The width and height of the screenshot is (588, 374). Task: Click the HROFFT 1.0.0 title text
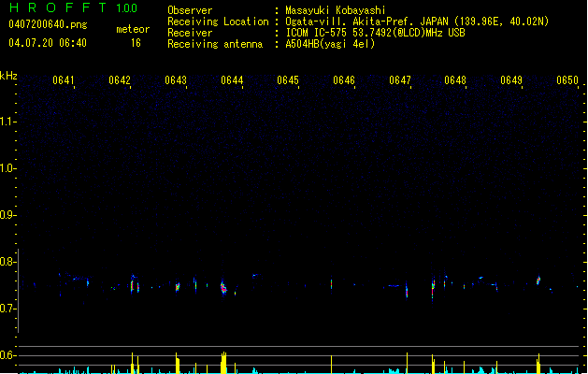[73, 7]
